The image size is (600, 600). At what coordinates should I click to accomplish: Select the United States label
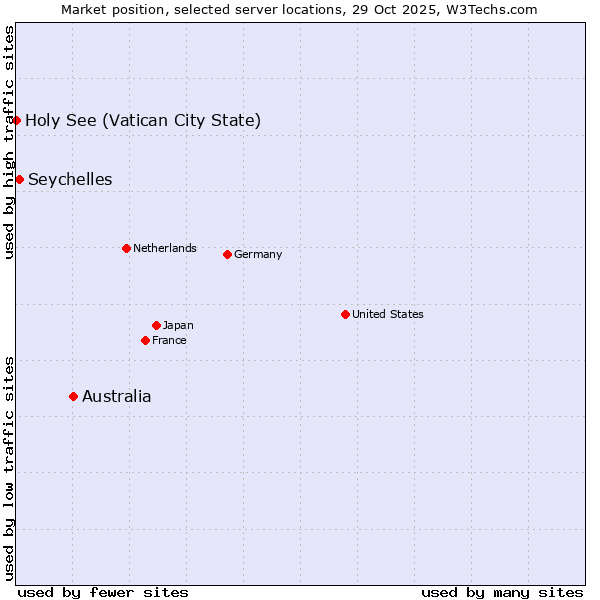click(x=388, y=314)
